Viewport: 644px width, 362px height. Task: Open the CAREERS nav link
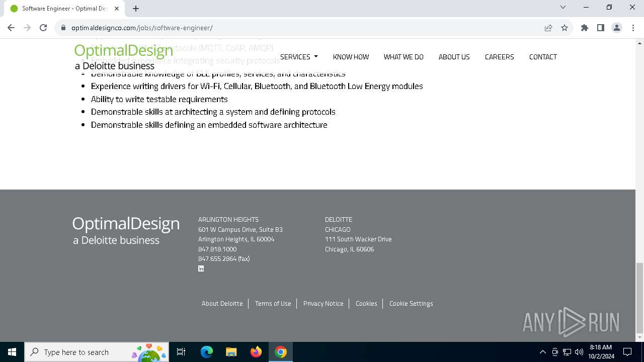[499, 57]
